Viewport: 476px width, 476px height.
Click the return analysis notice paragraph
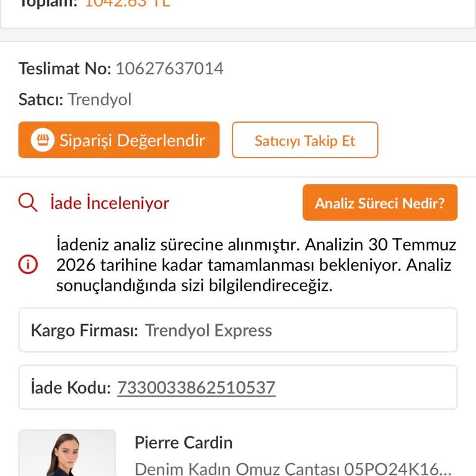256,265
